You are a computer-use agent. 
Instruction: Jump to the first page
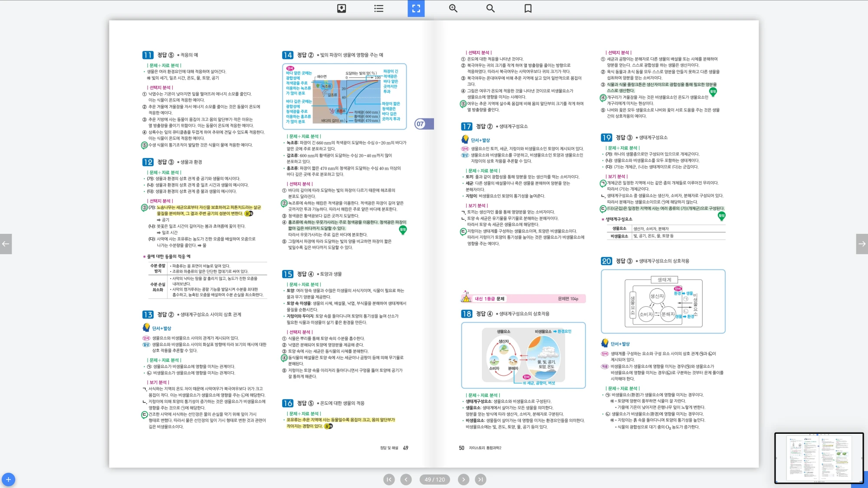(x=389, y=479)
